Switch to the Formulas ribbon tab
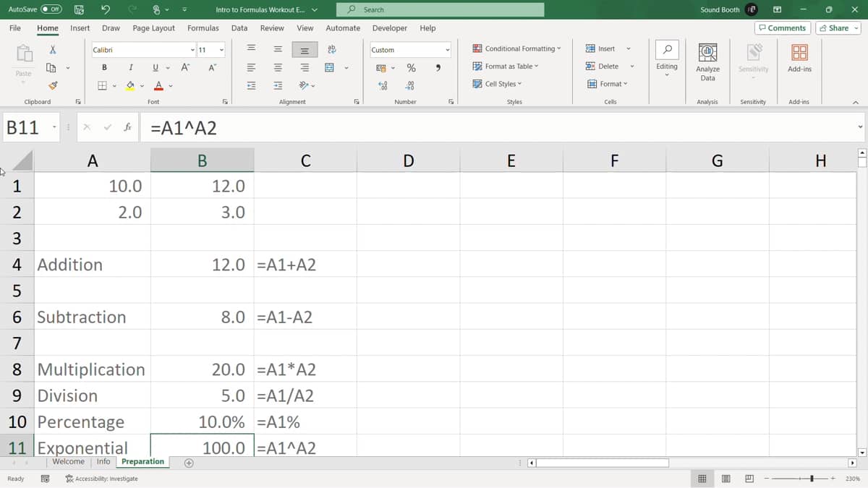The width and height of the screenshot is (868, 488). [x=203, y=28]
